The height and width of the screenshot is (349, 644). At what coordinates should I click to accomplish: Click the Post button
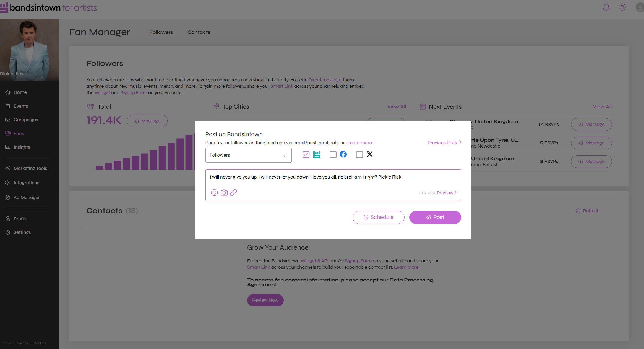[435, 217]
